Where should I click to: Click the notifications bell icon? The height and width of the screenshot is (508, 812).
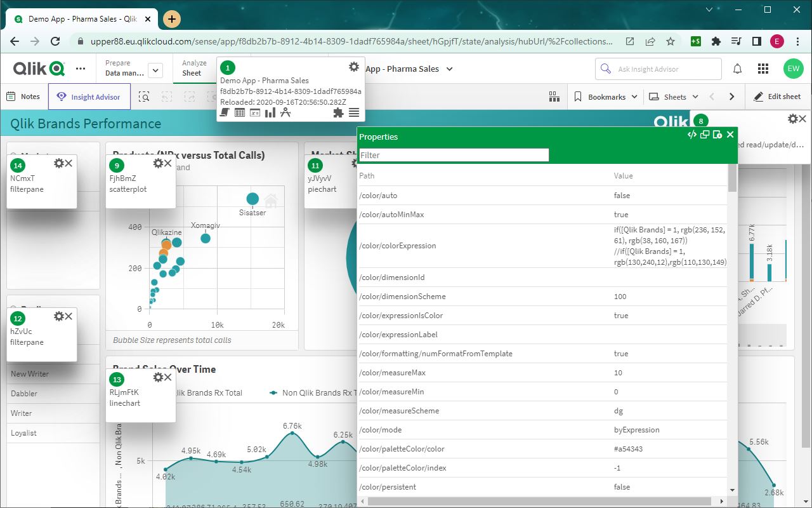click(x=738, y=69)
